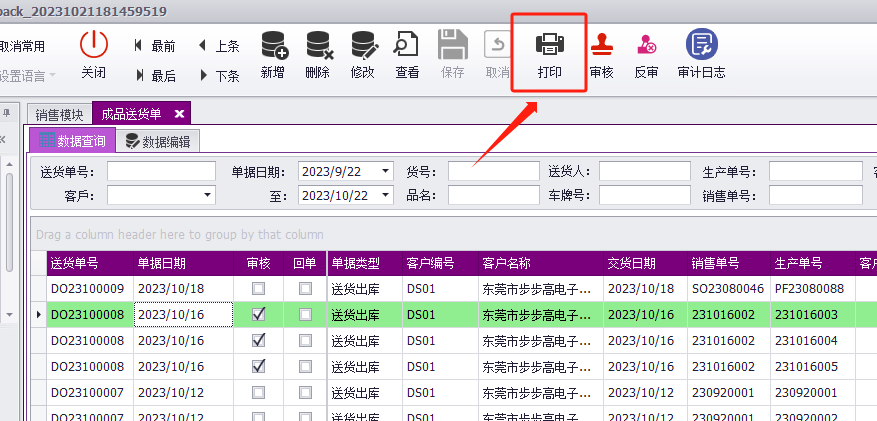Image resolution: width=877 pixels, height=421 pixels.
Task: Toggle 审核 checkbox in row with 231016003
Action: 258,315
